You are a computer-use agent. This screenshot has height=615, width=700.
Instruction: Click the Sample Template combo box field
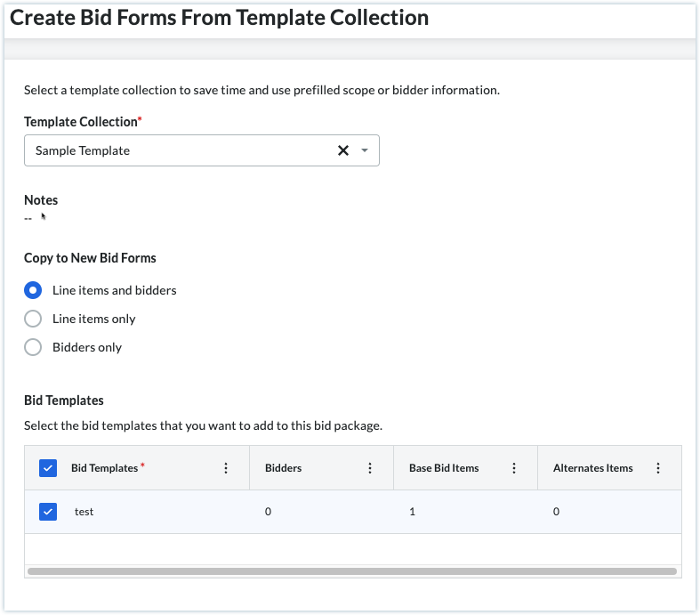(178, 151)
